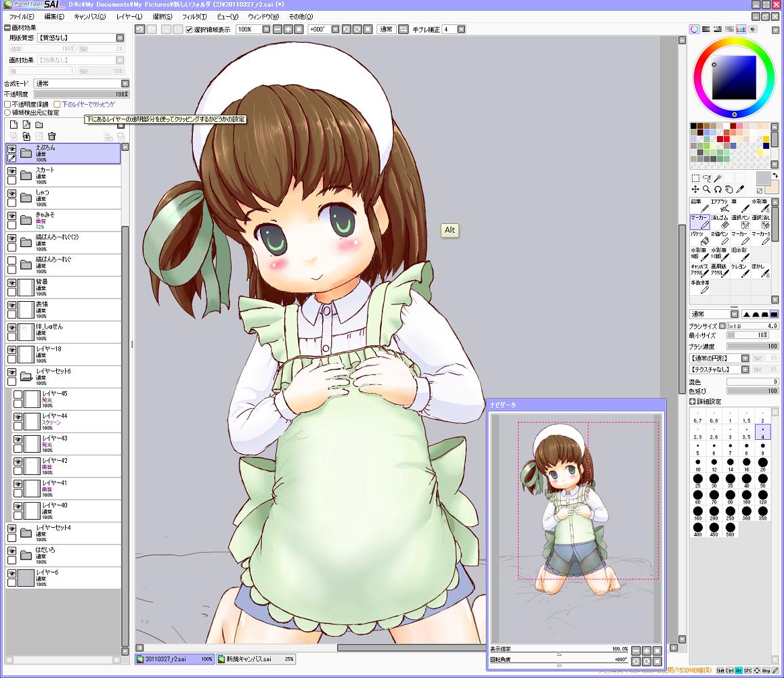The image size is (784, 678).
Task: Delete the selected layer with trash icon
Action: tap(51, 136)
